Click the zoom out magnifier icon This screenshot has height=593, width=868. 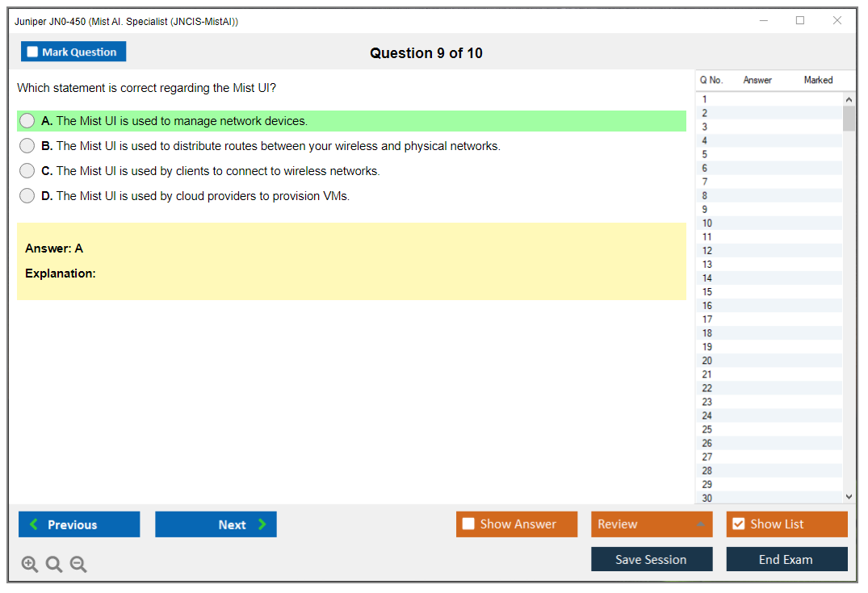click(x=78, y=565)
